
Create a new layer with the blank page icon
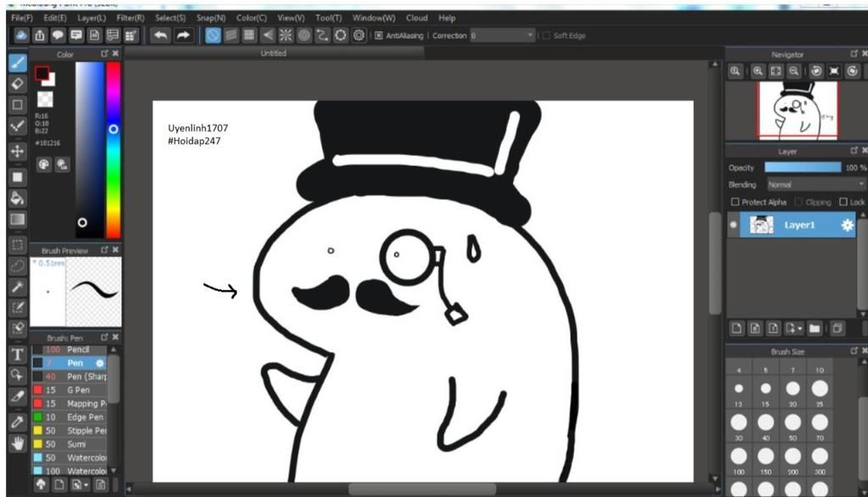point(737,328)
